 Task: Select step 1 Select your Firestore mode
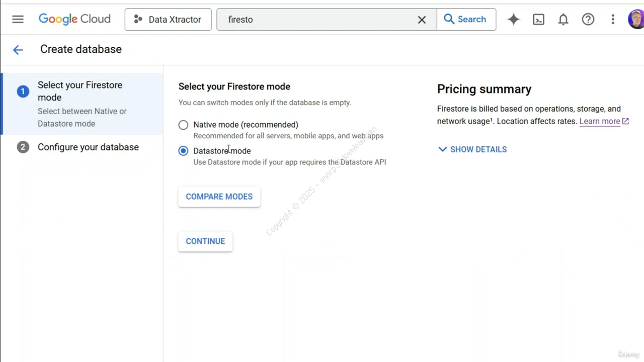click(82, 104)
